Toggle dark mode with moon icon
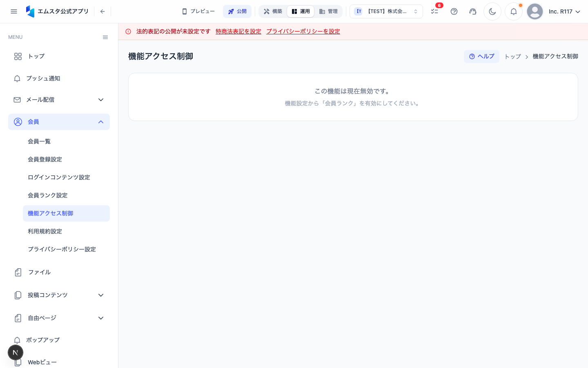This screenshot has height=368, width=588. pyautogui.click(x=492, y=11)
